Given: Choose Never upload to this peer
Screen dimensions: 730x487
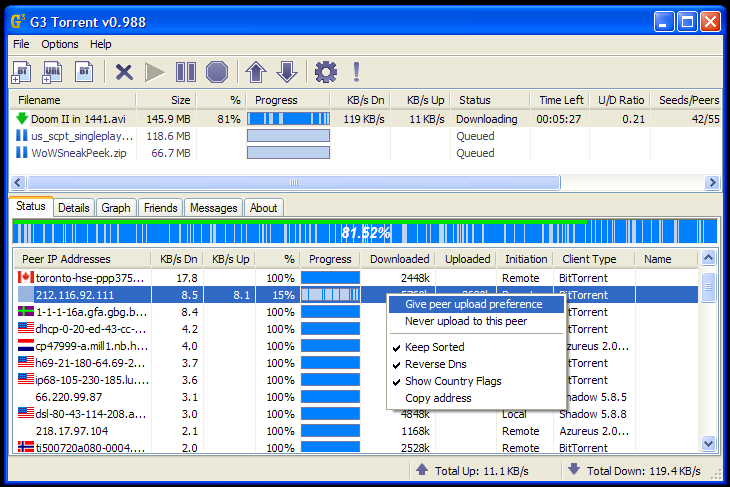Looking at the screenshot, I should (x=465, y=321).
